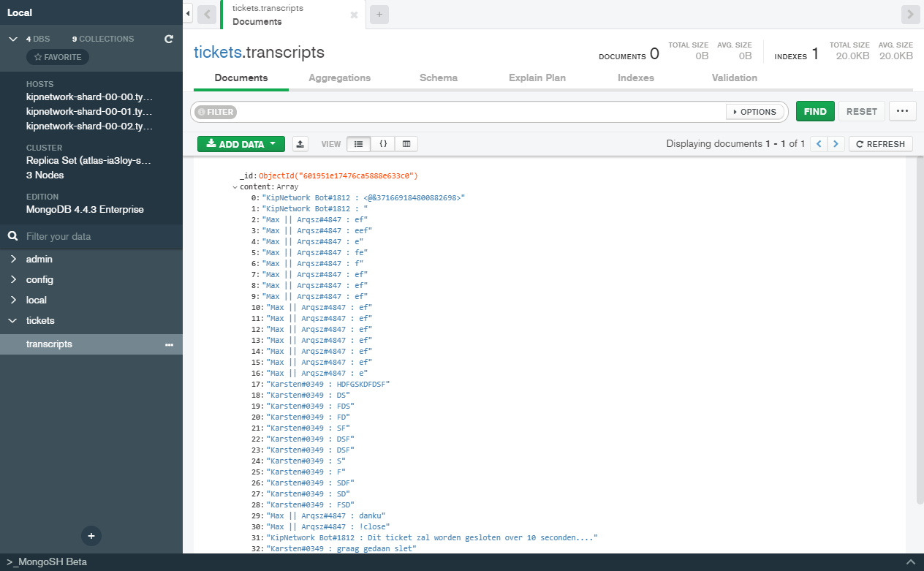Go to previous page of documents

[x=819, y=144]
